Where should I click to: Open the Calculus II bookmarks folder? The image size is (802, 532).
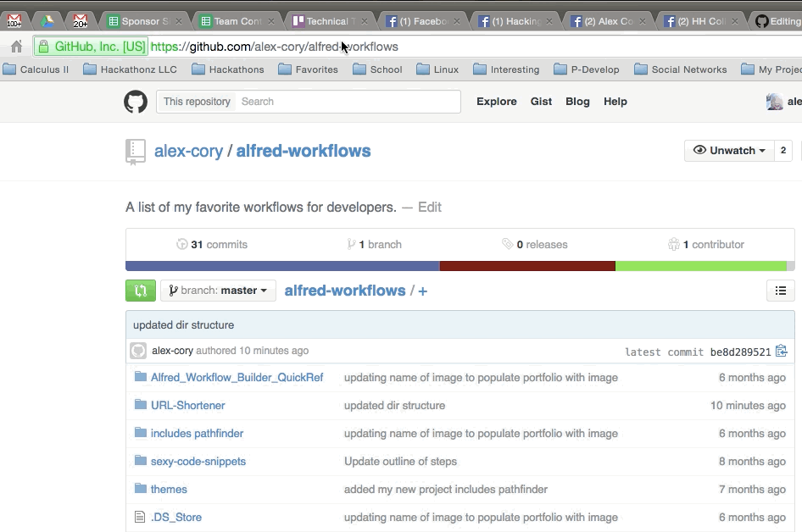point(36,69)
